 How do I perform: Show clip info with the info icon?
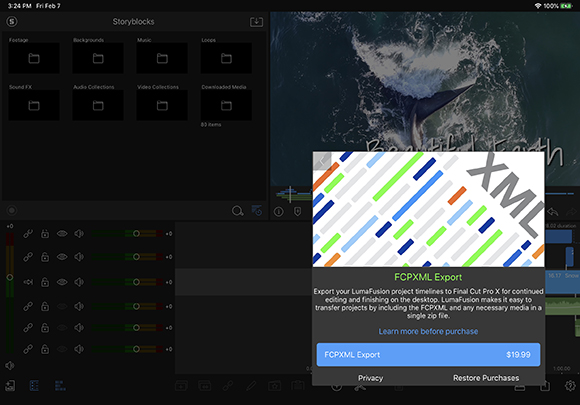tap(279, 212)
